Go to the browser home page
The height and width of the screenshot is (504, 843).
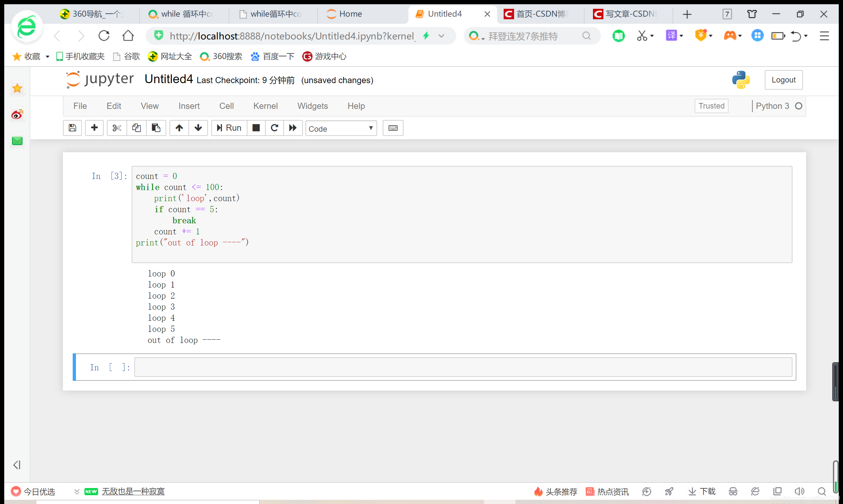[128, 36]
